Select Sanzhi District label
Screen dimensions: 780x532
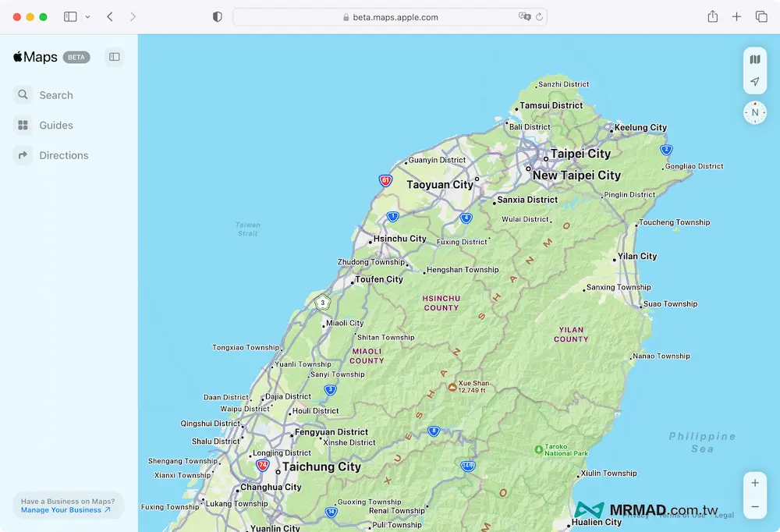pyautogui.click(x=564, y=84)
